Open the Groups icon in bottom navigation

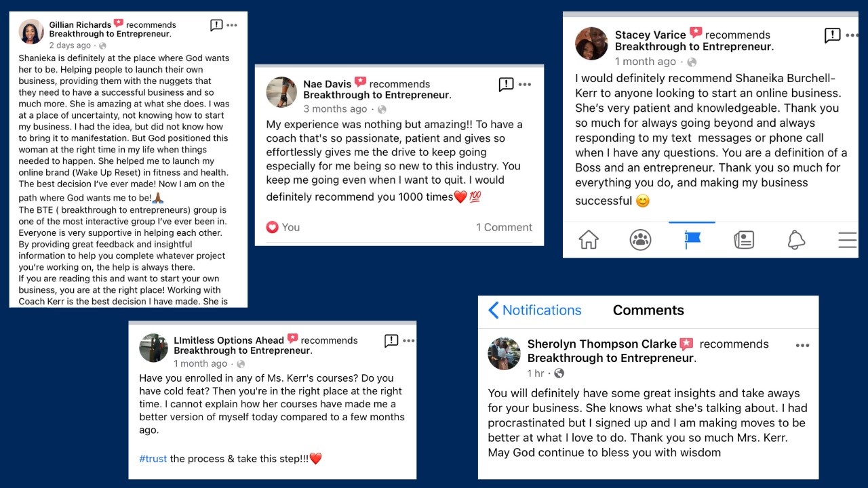pos(640,240)
